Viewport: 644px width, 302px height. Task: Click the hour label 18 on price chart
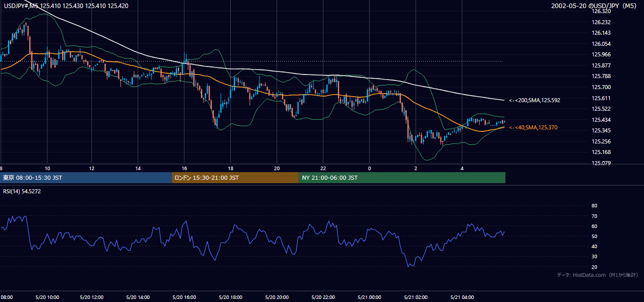tap(231, 168)
